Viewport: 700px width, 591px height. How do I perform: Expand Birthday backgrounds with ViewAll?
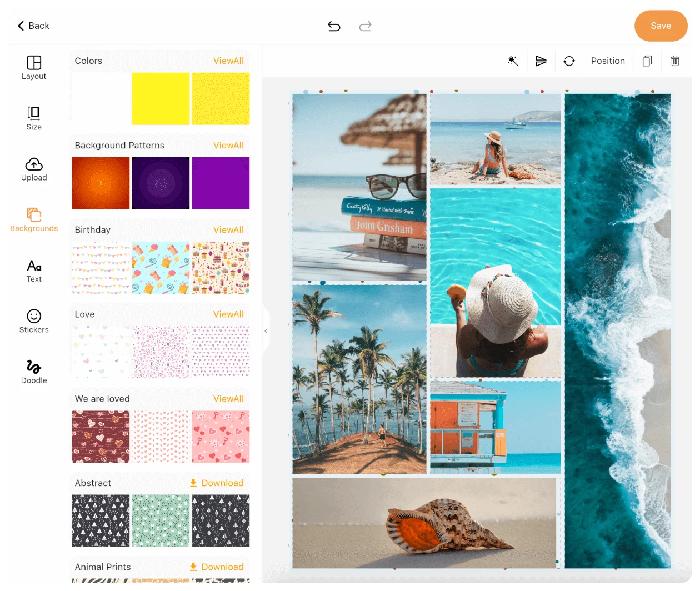[x=228, y=230]
